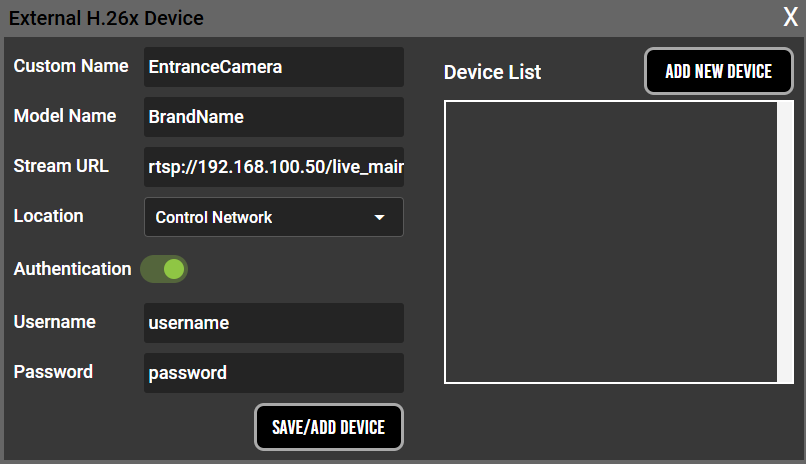Focus the Stream URL rtsp address field
The width and height of the screenshot is (806, 464).
click(273, 167)
